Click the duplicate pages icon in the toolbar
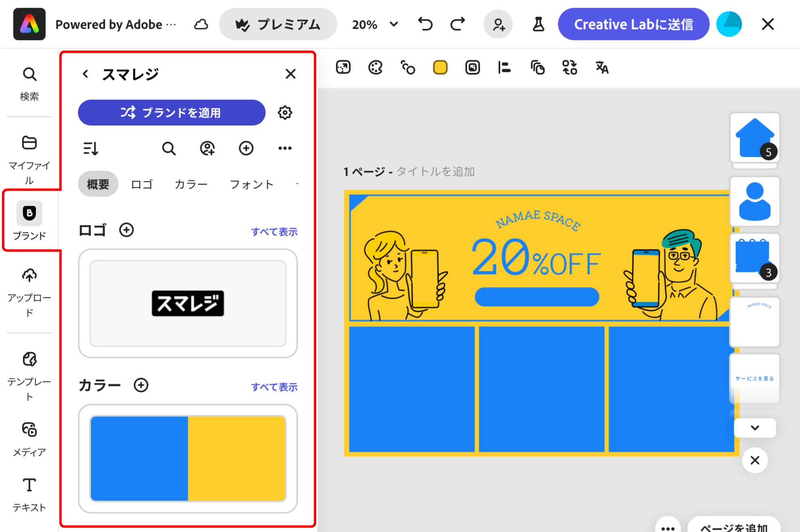 [537, 68]
